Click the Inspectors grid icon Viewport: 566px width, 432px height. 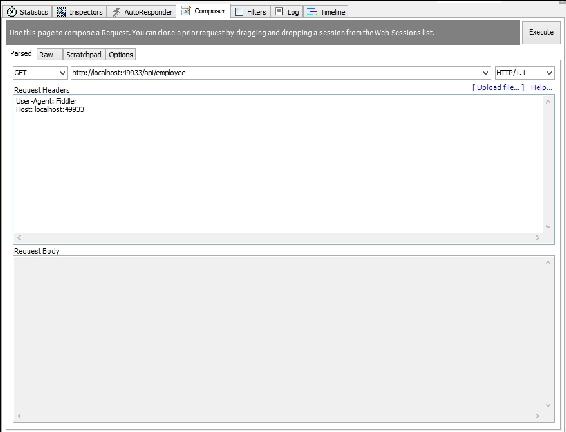pyautogui.click(x=62, y=12)
